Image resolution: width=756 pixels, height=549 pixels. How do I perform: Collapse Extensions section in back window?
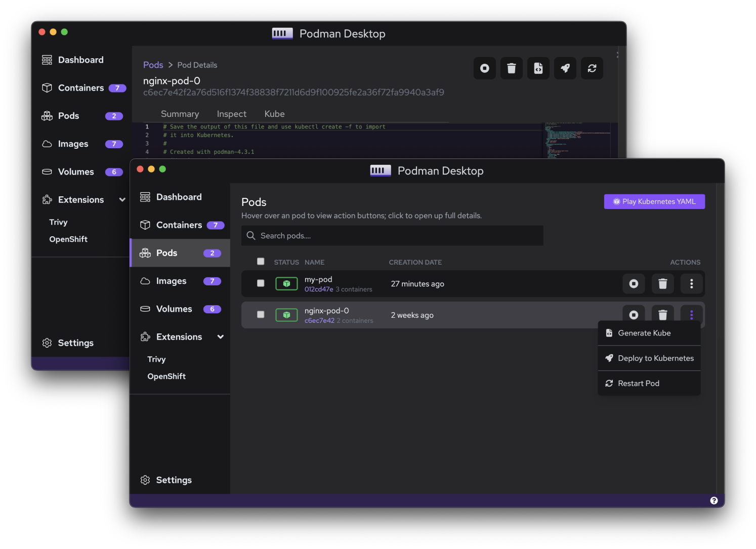pos(122,200)
